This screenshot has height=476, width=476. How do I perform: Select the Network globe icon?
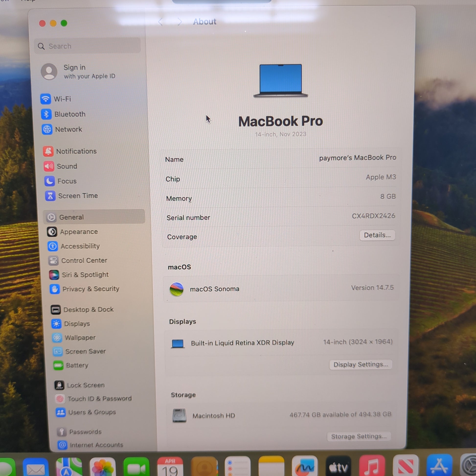pyautogui.click(x=47, y=129)
